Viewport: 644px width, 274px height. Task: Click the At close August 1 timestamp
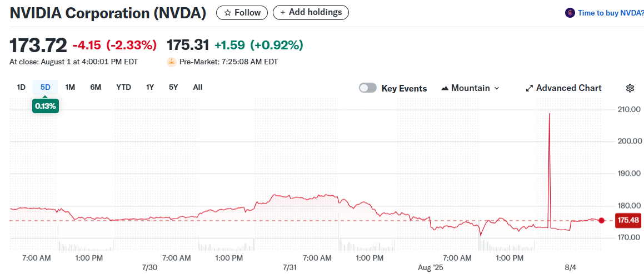coord(73,62)
